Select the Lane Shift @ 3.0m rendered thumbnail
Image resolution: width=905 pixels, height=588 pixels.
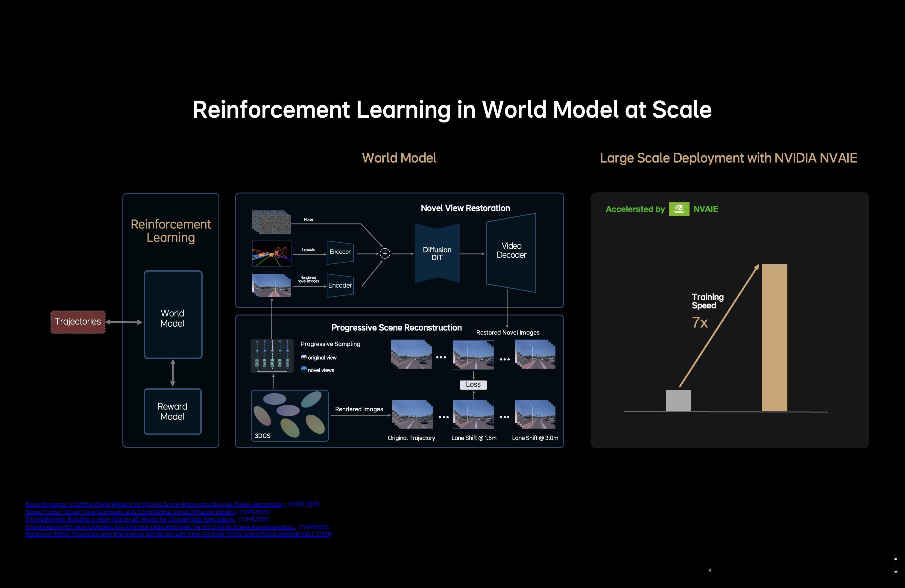pos(535,414)
